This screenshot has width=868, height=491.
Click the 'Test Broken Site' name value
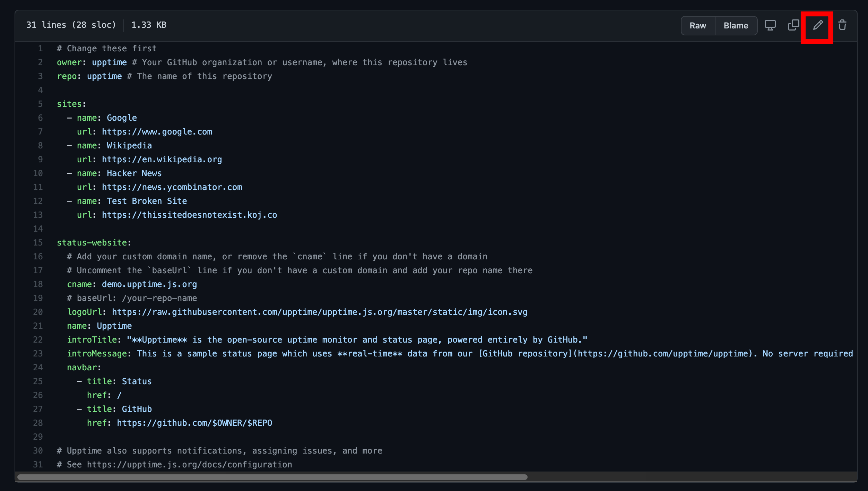[x=147, y=201]
